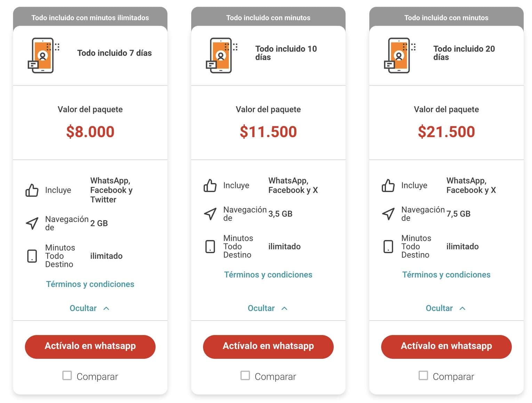Click Actívalo en whatsapp for the $21.500 plan
Viewport: 532px width, 403px height.
tap(446, 347)
